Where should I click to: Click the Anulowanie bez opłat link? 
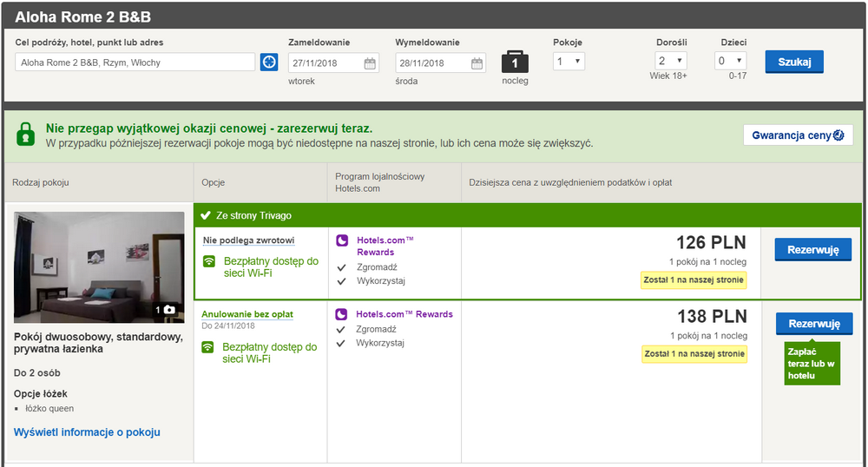[x=247, y=314]
